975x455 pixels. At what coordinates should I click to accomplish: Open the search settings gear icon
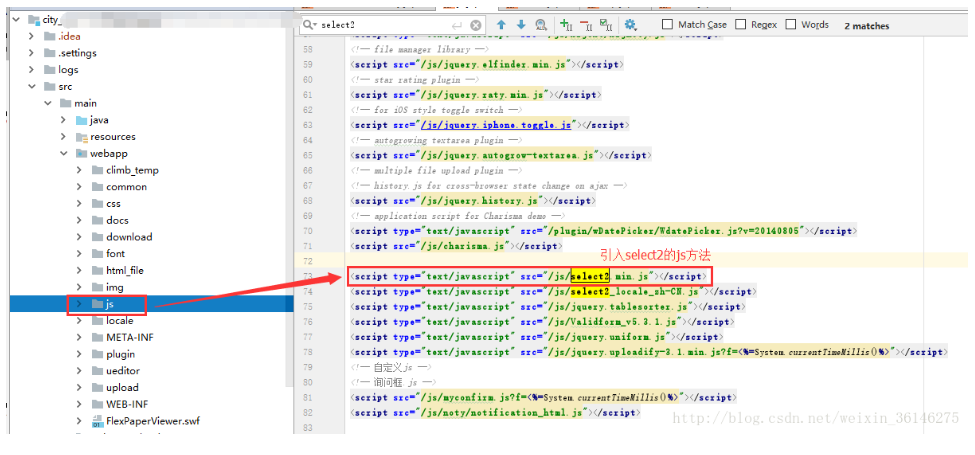[630, 25]
